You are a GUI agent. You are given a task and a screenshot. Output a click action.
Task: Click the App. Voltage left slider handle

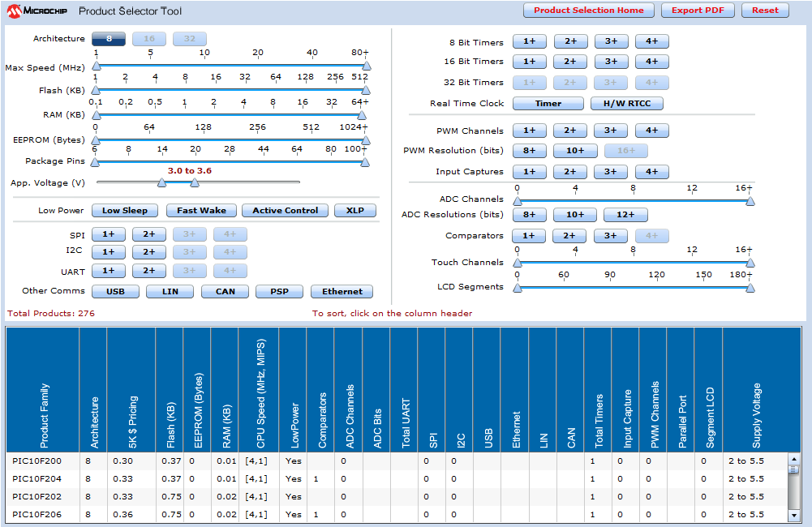point(161,183)
